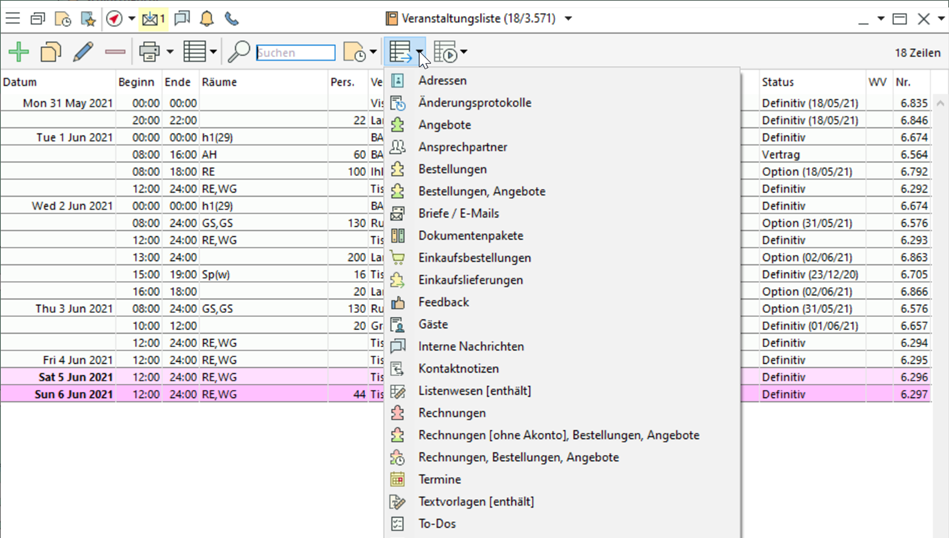This screenshot has width=950, height=538.
Task: Click the magnifying glass search icon
Action: tap(239, 52)
